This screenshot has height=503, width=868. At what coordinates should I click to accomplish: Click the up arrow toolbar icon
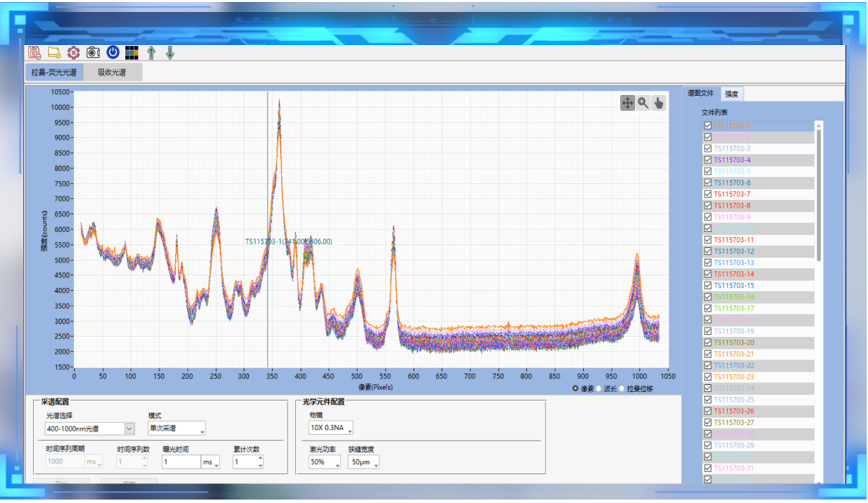click(151, 53)
